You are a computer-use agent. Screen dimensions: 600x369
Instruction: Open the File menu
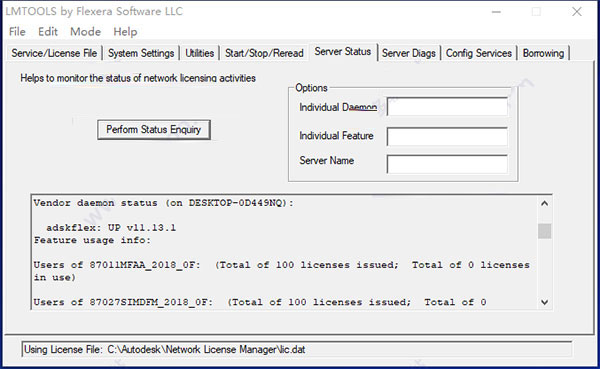pyautogui.click(x=17, y=32)
